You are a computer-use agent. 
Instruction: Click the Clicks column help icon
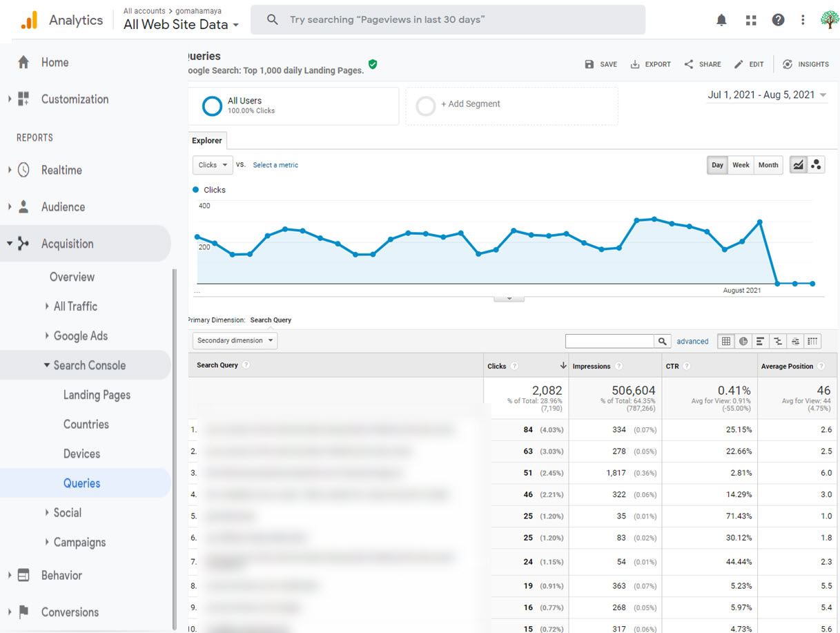tap(514, 366)
